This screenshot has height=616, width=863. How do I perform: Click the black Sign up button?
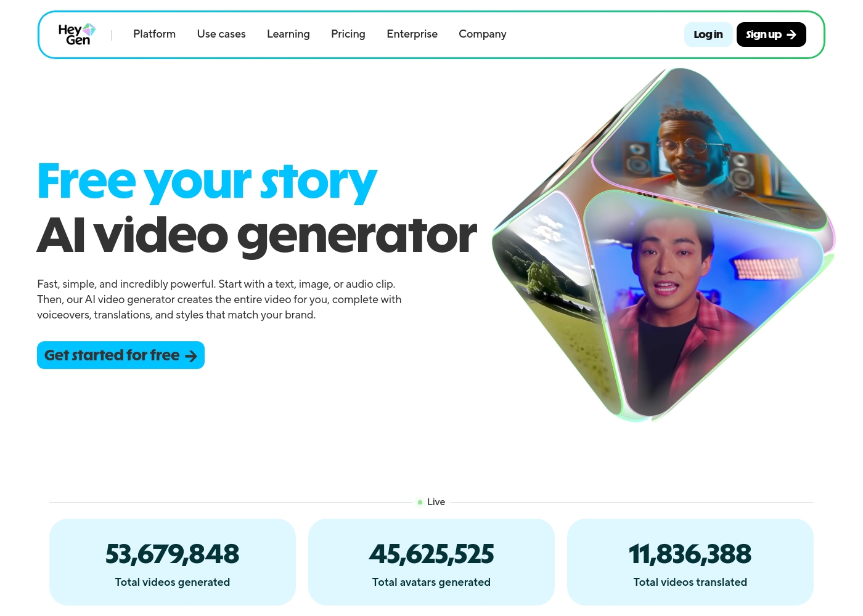pyautogui.click(x=771, y=34)
